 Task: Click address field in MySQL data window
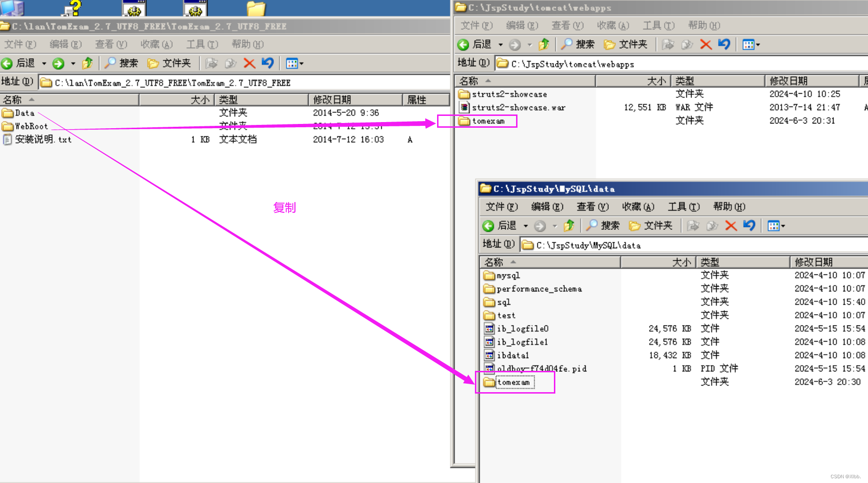point(694,245)
